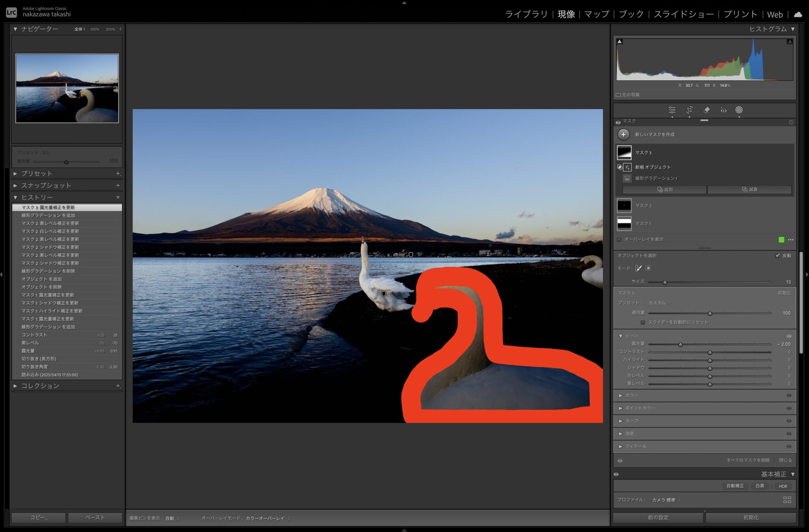Click the Masking tool circle icon
The image size is (809, 532).
pos(739,110)
